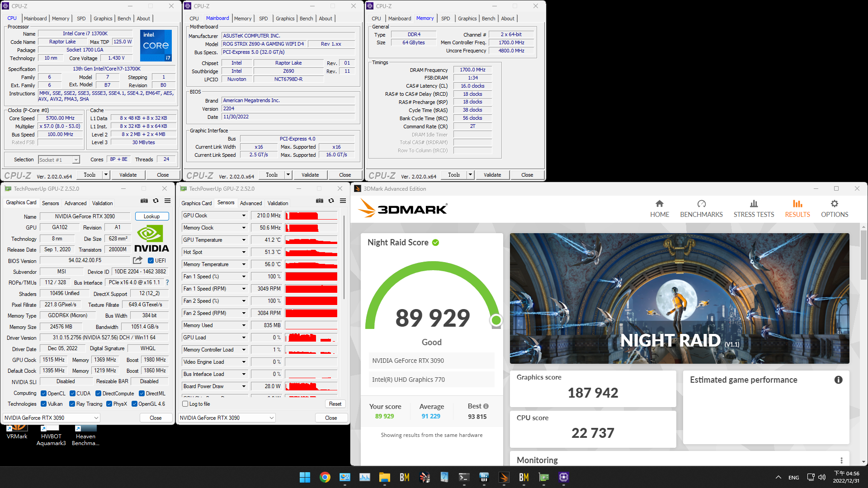Open the hamburger menu in GPU-Z Graphics Card window
The image size is (868, 488).
tap(167, 201)
